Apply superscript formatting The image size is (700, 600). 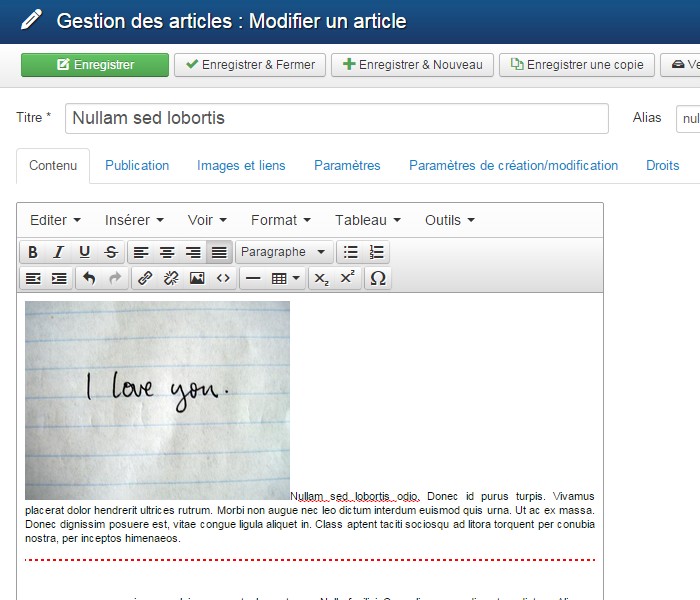pyautogui.click(x=347, y=279)
